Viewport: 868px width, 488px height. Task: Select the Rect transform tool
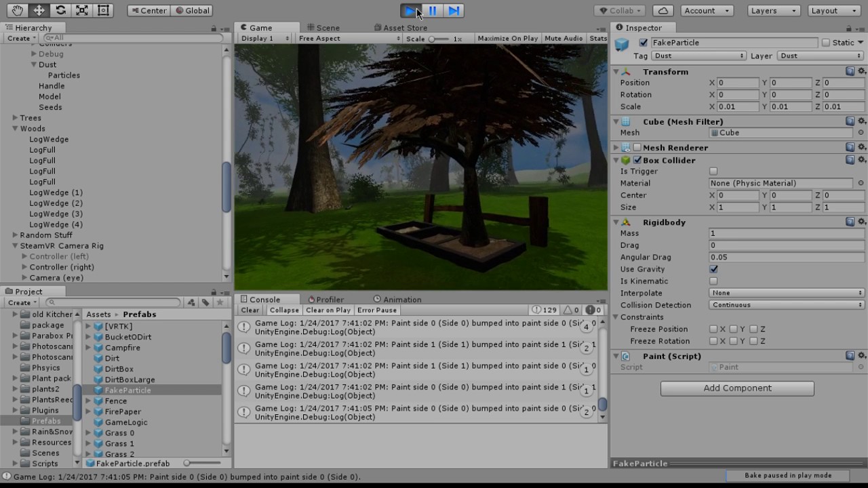coord(103,10)
